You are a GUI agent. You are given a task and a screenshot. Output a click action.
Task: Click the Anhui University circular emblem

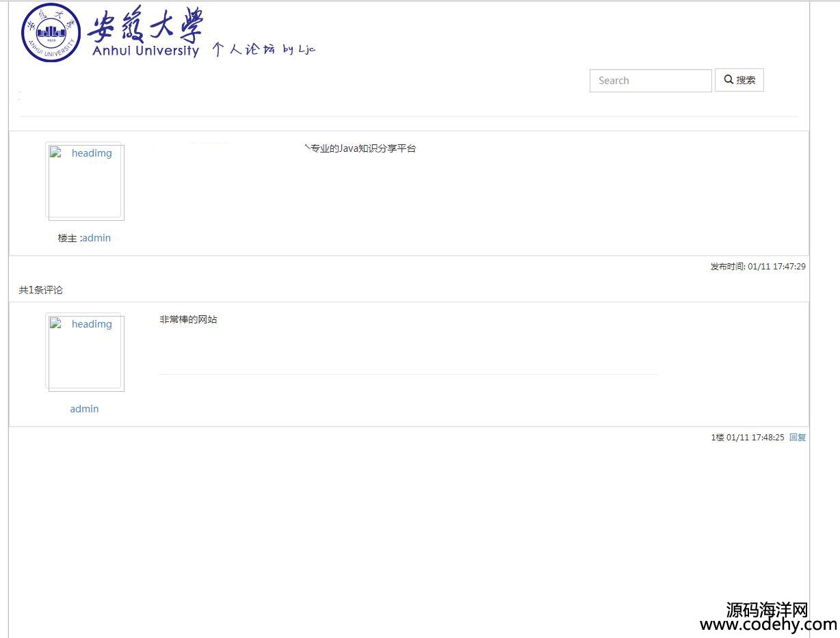tap(51, 33)
